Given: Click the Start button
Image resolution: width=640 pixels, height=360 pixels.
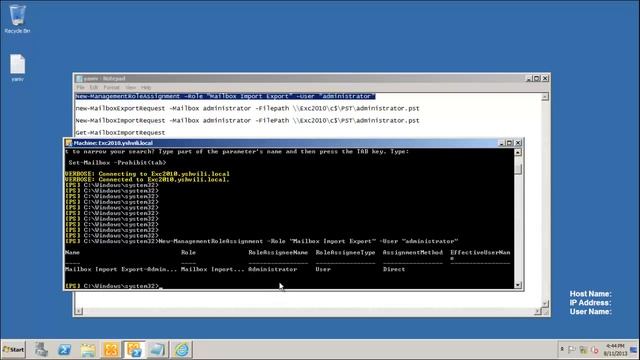Looking at the screenshot, I should [13, 350].
